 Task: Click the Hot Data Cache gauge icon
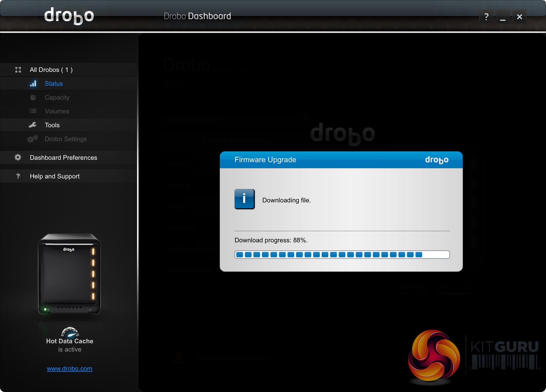[70, 332]
